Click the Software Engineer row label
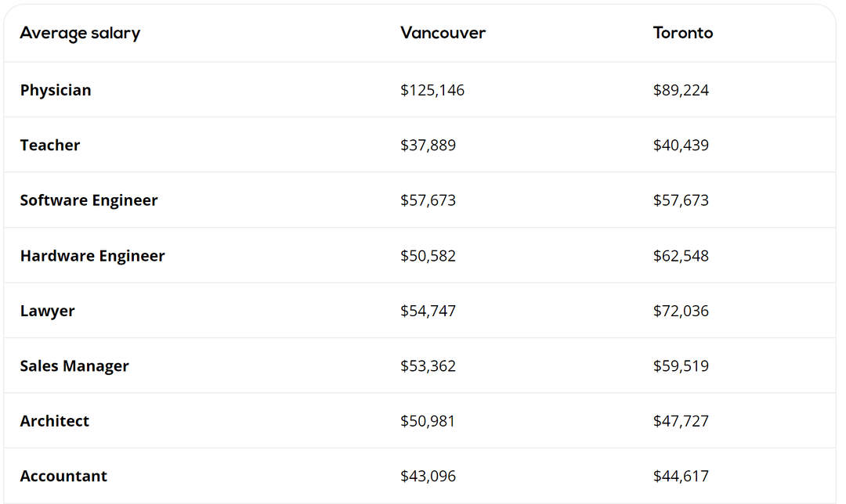 pyautogui.click(x=89, y=200)
